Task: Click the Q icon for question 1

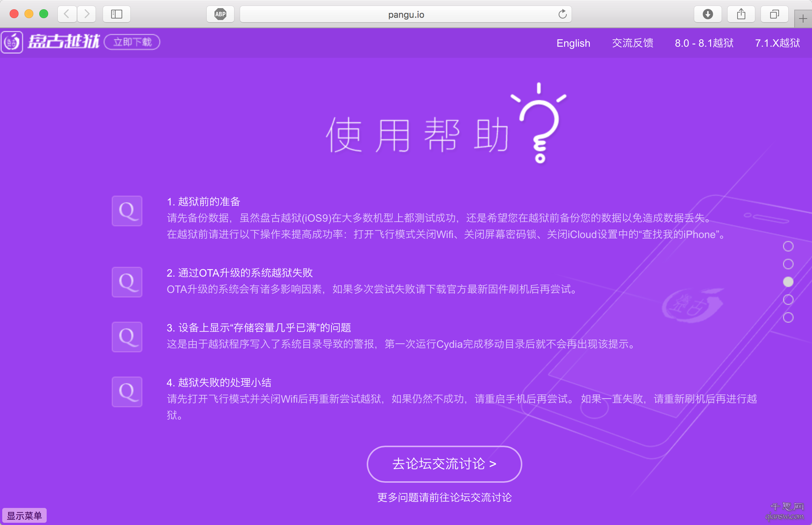Action: [x=127, y=211]
